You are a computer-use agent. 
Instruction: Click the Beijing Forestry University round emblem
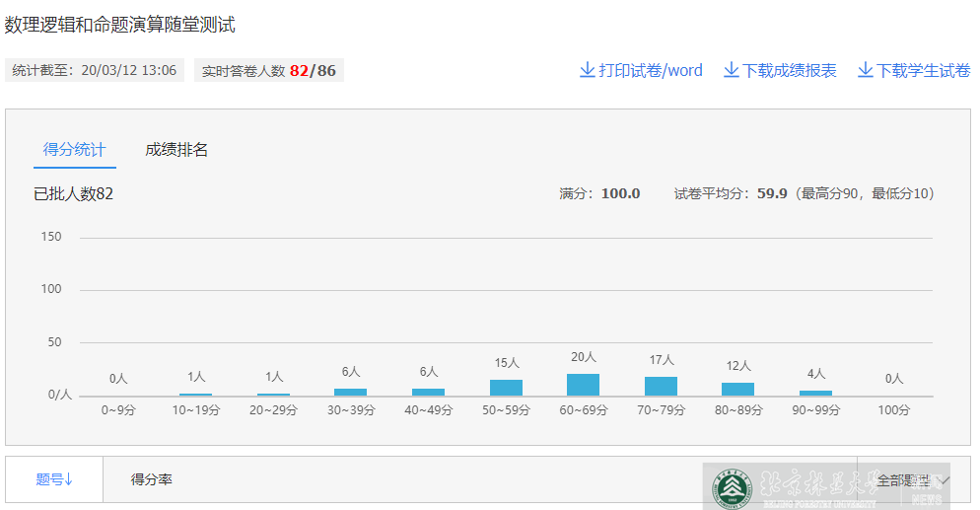[732, 485]
